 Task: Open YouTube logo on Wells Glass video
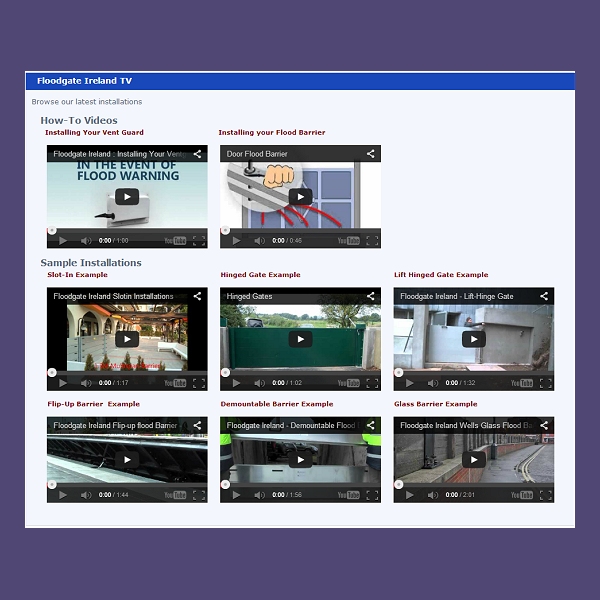522,495
